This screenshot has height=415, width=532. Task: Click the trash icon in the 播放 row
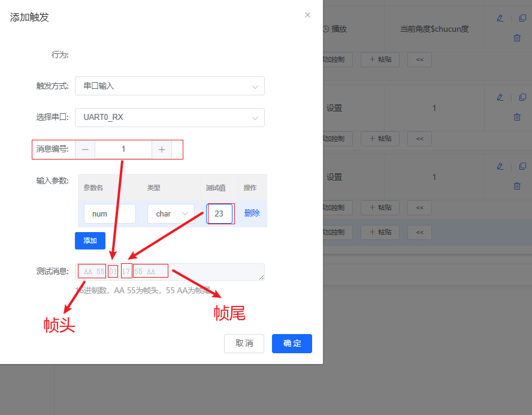point(517,38)
